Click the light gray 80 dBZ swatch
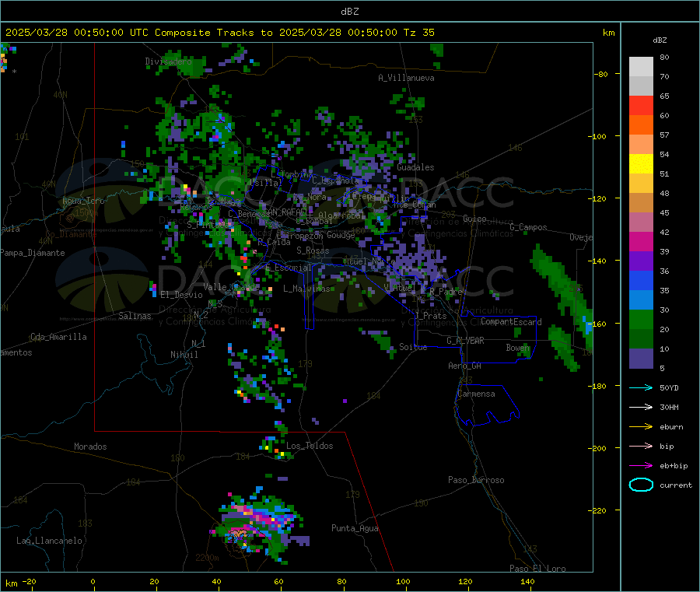This screenshot has width=700, height=592. 641,67
